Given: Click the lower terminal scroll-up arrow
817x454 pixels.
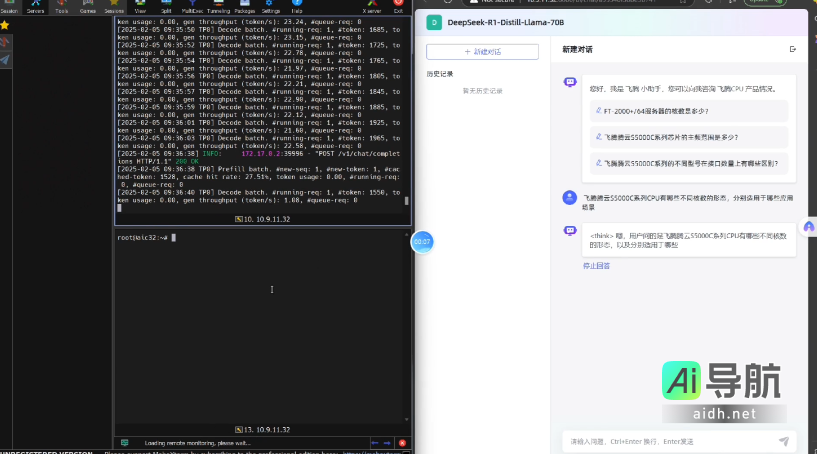Looking at the screenshot, I should (406, 235).
